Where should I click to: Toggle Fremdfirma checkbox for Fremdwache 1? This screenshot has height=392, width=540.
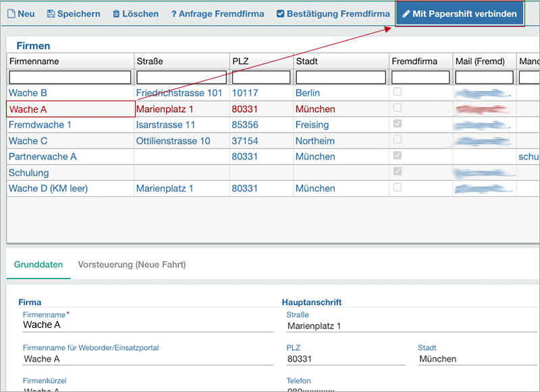(398, 123)
